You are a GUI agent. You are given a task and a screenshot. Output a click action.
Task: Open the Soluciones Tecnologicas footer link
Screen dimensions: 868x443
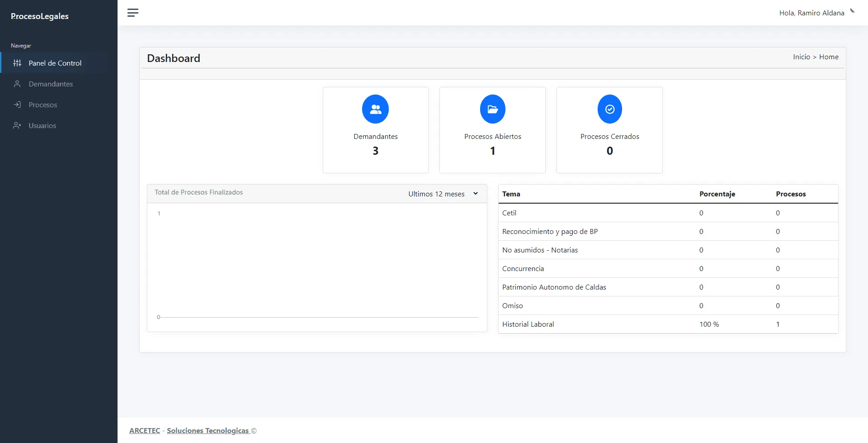click(x=208, y=430)
